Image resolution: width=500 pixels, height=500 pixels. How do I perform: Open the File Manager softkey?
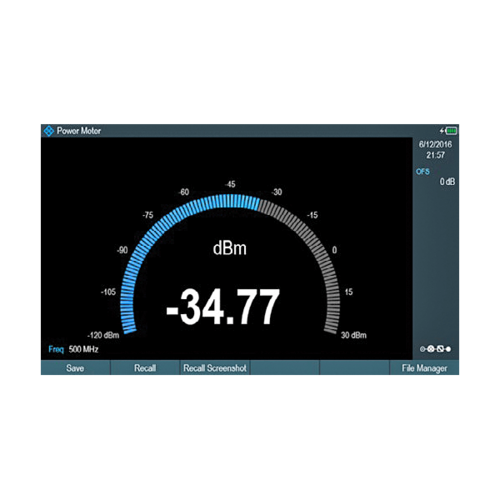coord(424,368)
